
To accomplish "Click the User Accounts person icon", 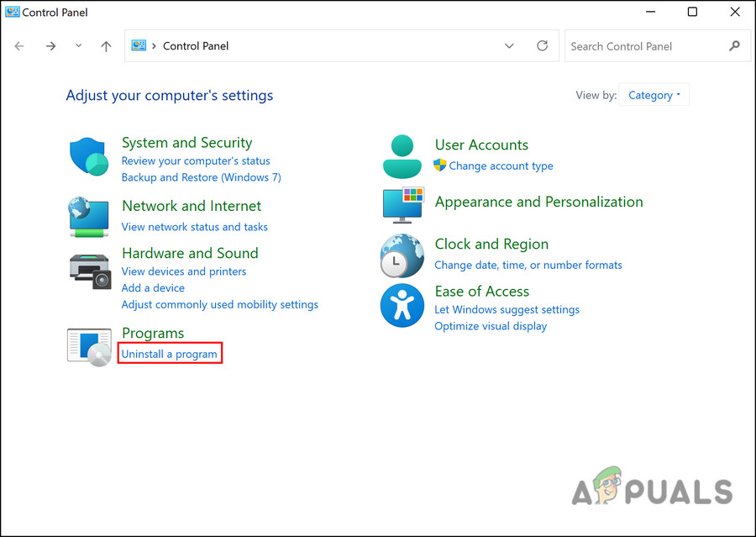I will click(x=402, y=156).
